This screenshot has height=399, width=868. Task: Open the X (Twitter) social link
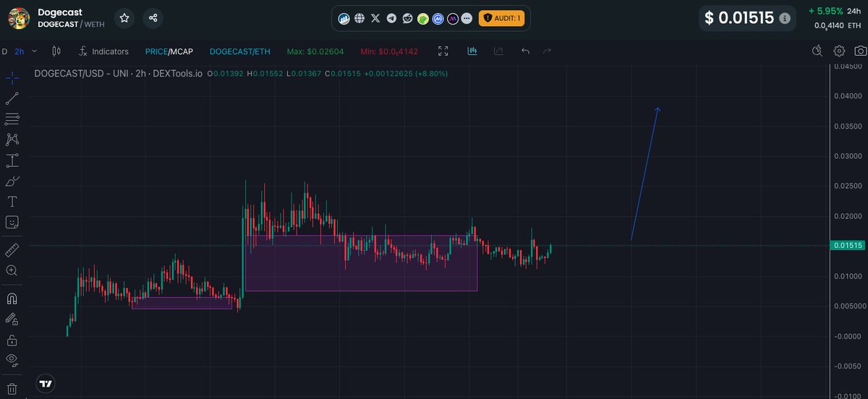click(x=375, y=18)
